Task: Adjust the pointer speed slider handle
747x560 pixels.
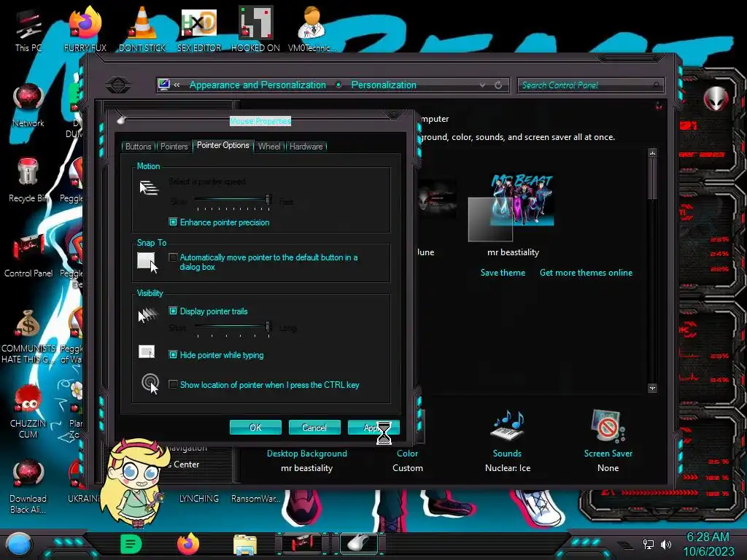Action: (x=268, y=198)
